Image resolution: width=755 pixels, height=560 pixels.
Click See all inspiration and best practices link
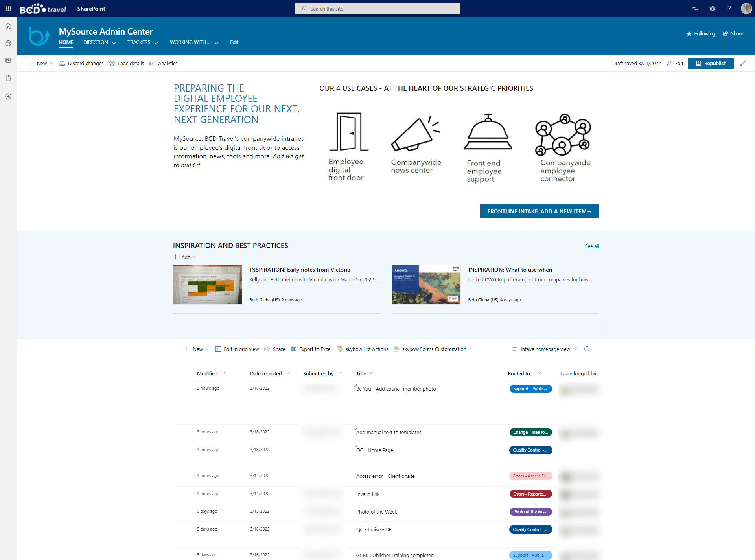coord(591,245)
